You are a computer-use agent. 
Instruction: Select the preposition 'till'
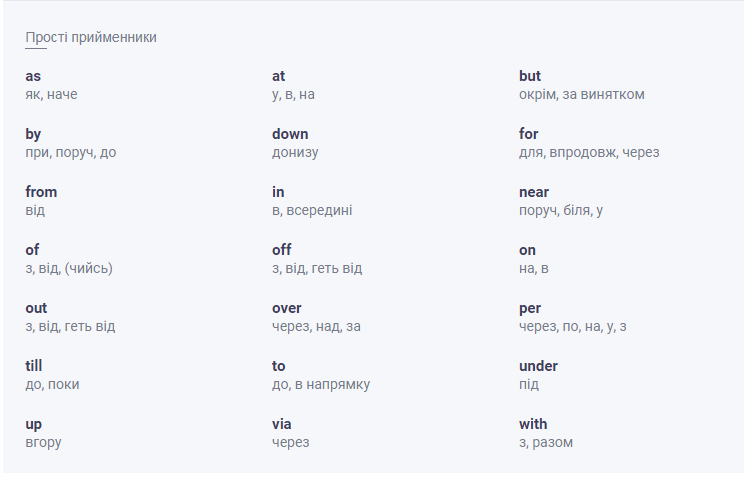[x=34, y=366]
